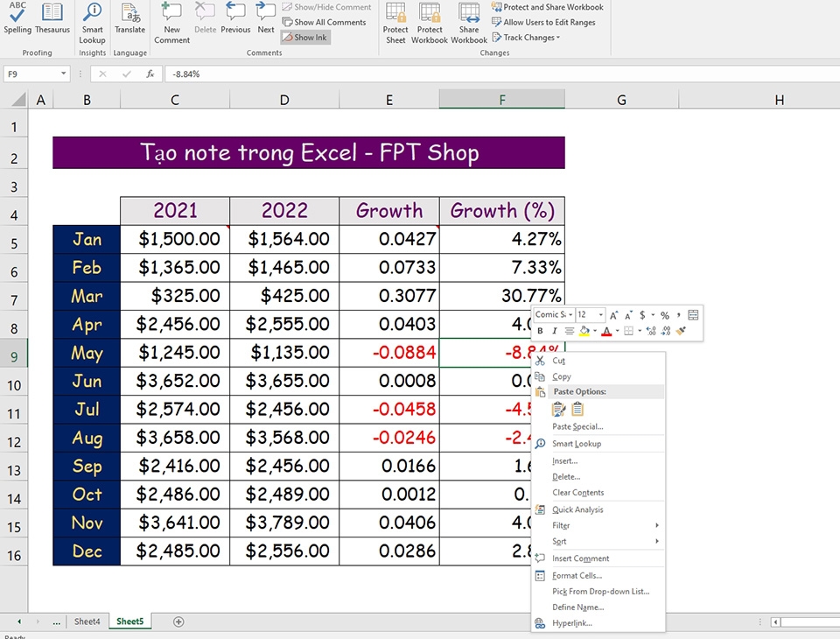
Task: Open the Borders dropdown arrow
Action: (x=640, y=331)
